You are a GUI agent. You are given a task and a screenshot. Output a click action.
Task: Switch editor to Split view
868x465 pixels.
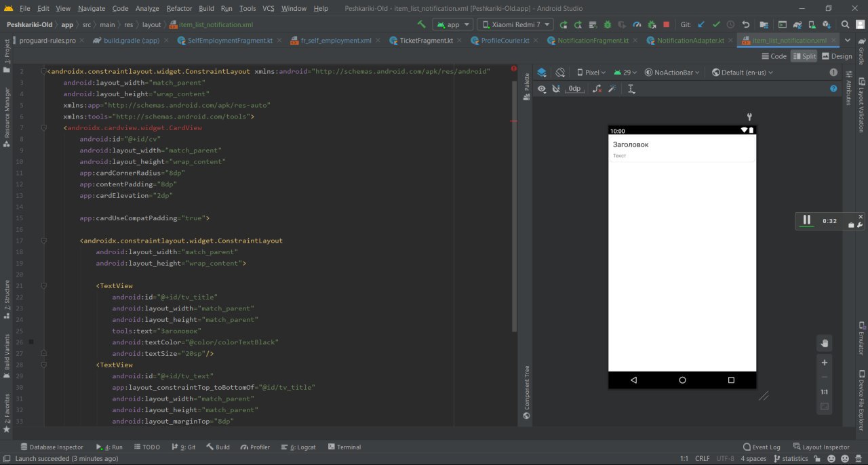pos(804,56)
